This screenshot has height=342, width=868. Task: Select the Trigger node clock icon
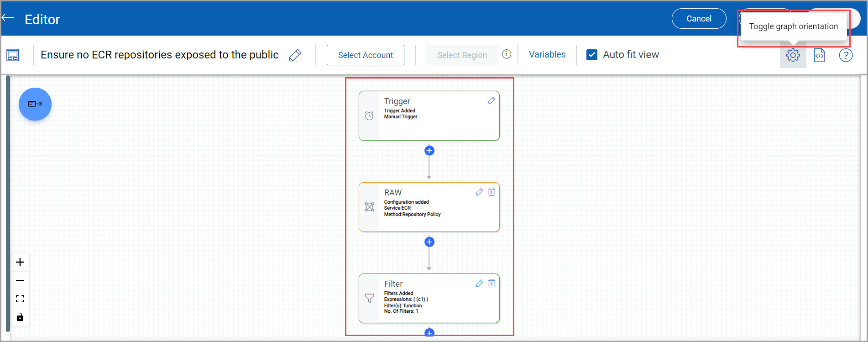point(369,116)
